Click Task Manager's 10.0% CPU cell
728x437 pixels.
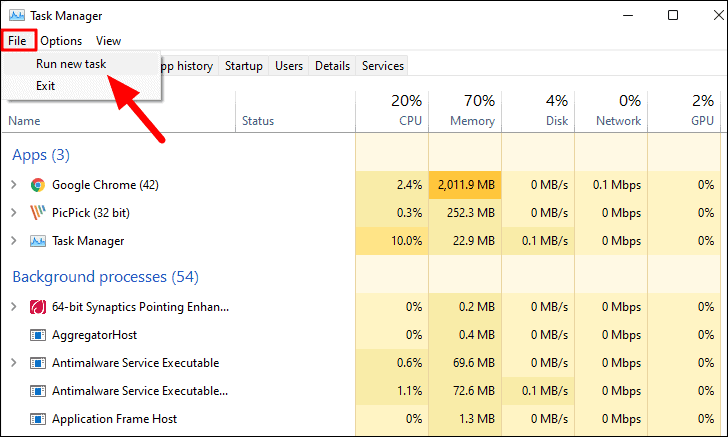pyautogui.click(x=392, y=241)
